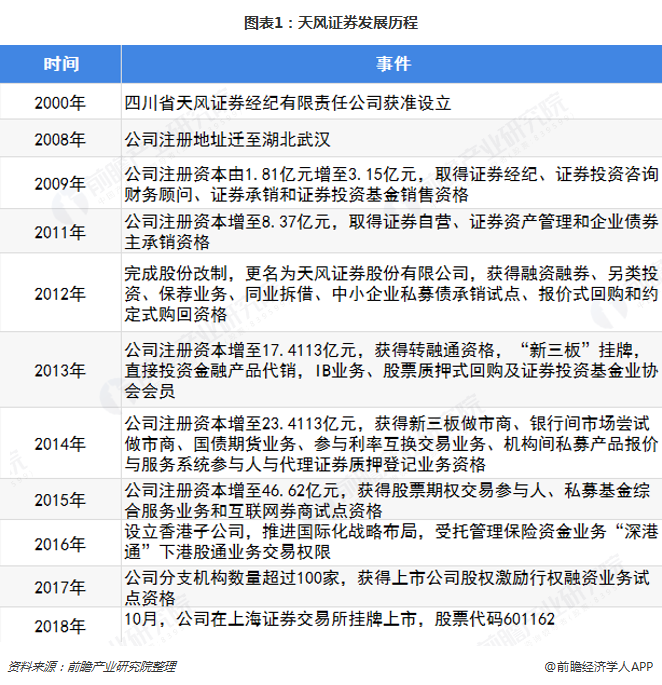Screen dimensions: 662x685
Task: Select the 2012年 time cell
Action: pos(60,294)
